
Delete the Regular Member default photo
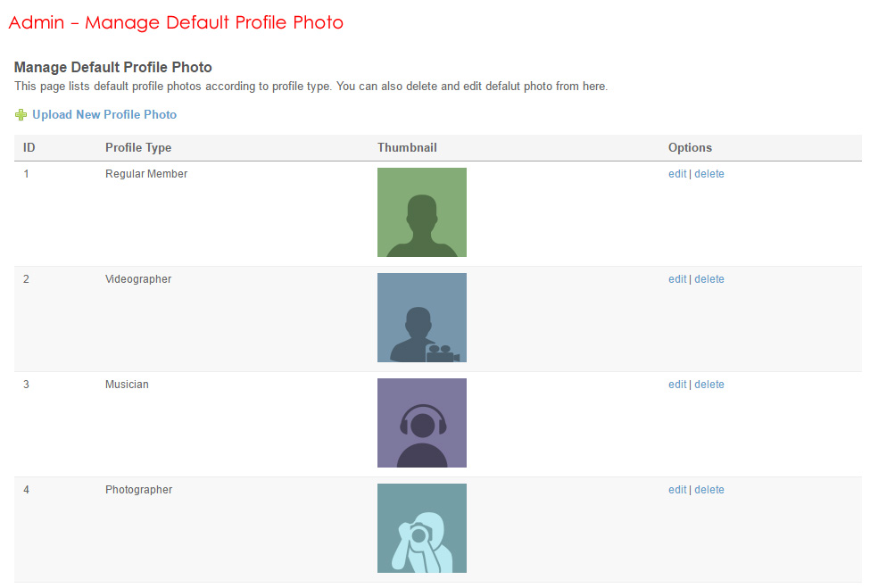tap(709, 174)
